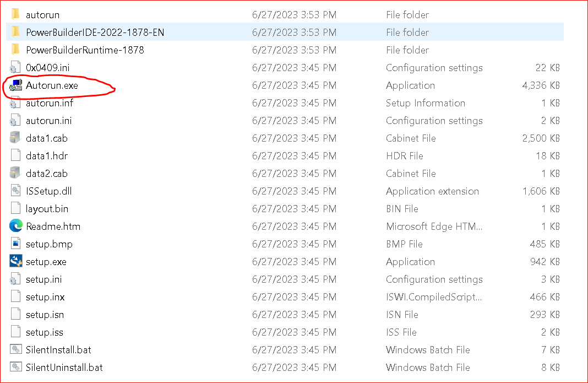Click the autorun.inf file name

(50, 103)
